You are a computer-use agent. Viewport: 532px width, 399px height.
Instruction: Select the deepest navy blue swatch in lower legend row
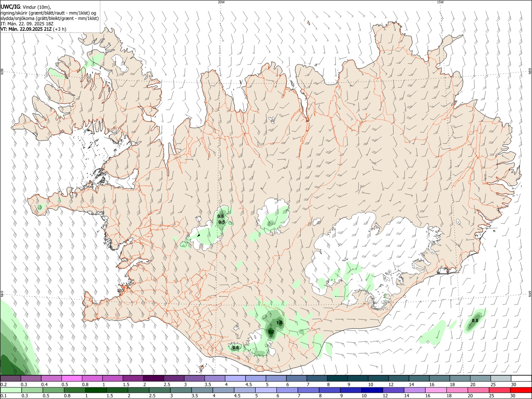click(372, 390)
